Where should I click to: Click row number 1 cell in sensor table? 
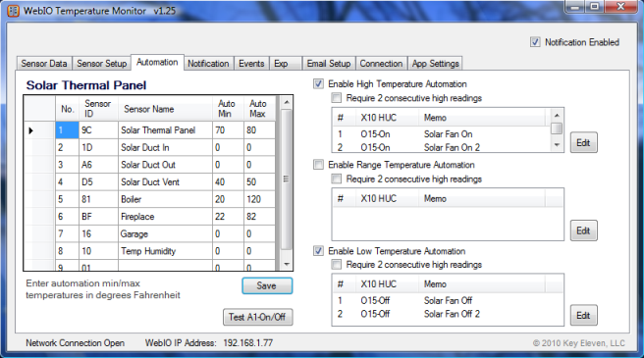coord(68,130)
